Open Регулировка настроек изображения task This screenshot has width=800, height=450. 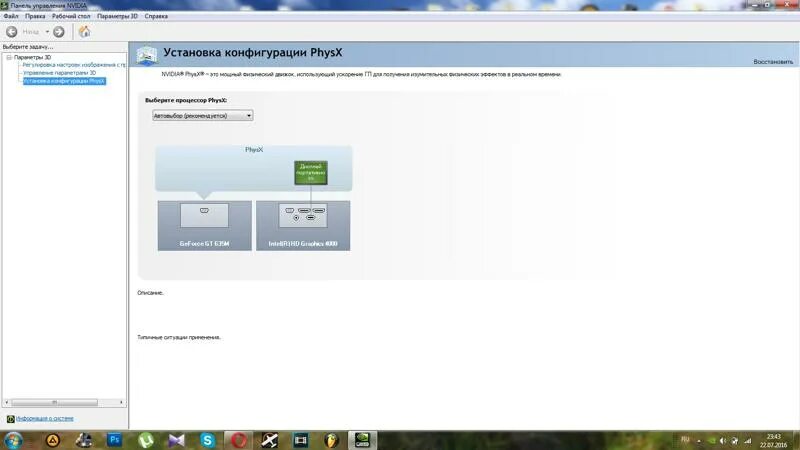pyautogui.click(x=74, y=65)
